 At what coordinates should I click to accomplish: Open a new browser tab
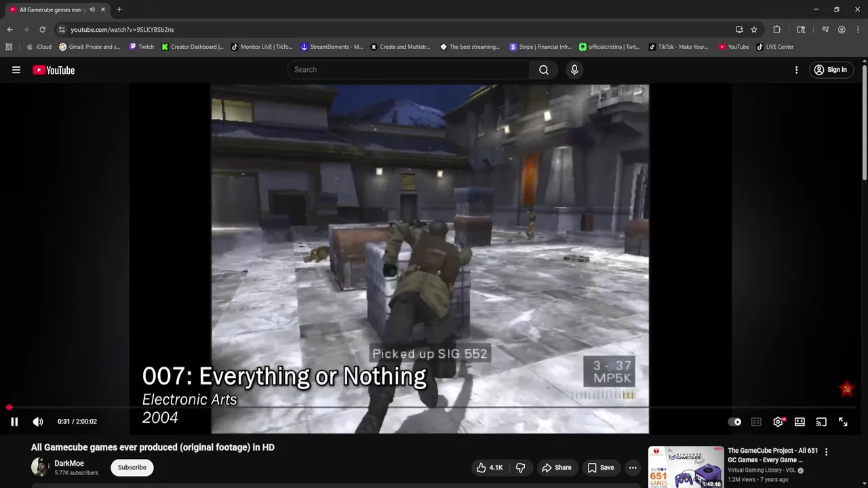click(119, 9)
